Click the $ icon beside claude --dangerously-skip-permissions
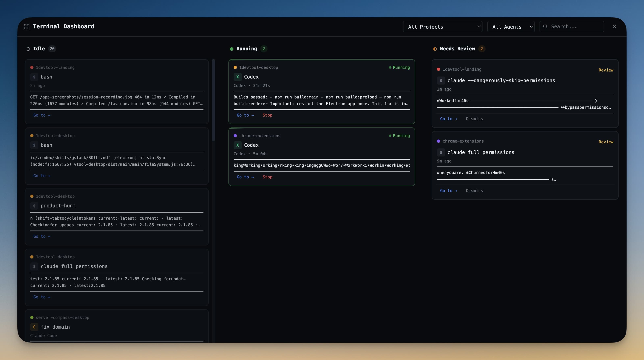The image size is (644, 360). (441, 80)
